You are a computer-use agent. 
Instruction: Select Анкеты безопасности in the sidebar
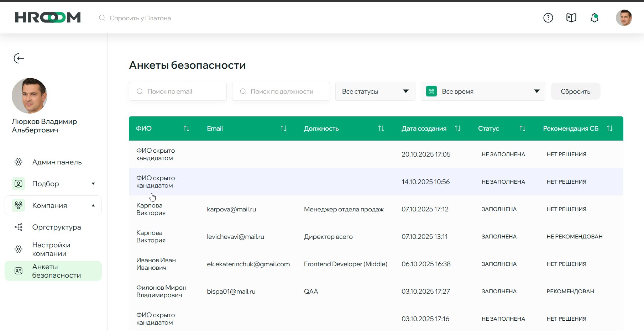tap(57, 271)
